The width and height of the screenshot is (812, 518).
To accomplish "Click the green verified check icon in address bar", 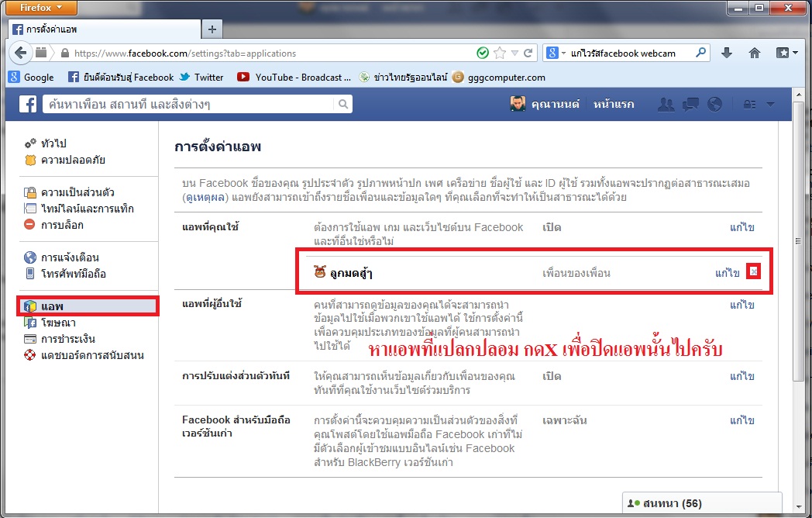I will [482, 53].
